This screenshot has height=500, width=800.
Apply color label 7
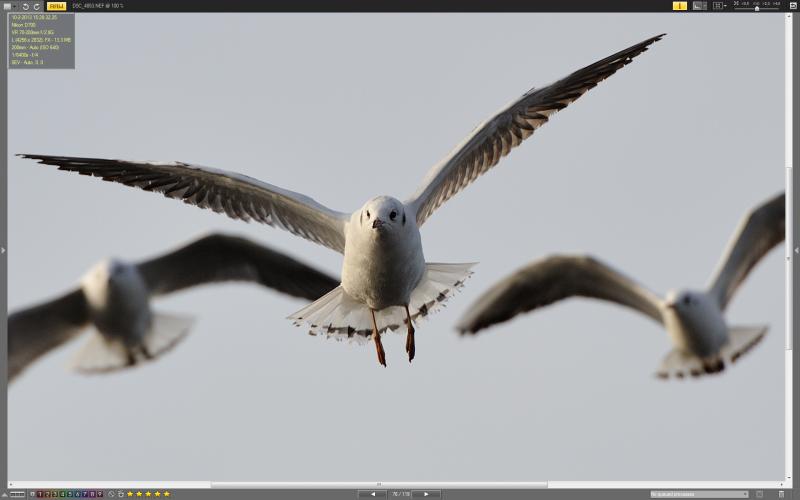click(85, 494)
